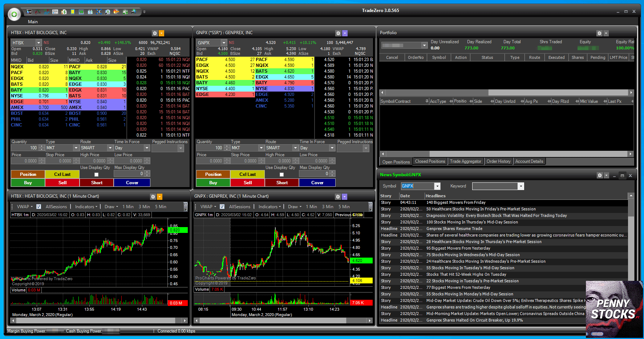
Task: Click the blue network nodes toolbar icon
Action: [x=99, y=12]
